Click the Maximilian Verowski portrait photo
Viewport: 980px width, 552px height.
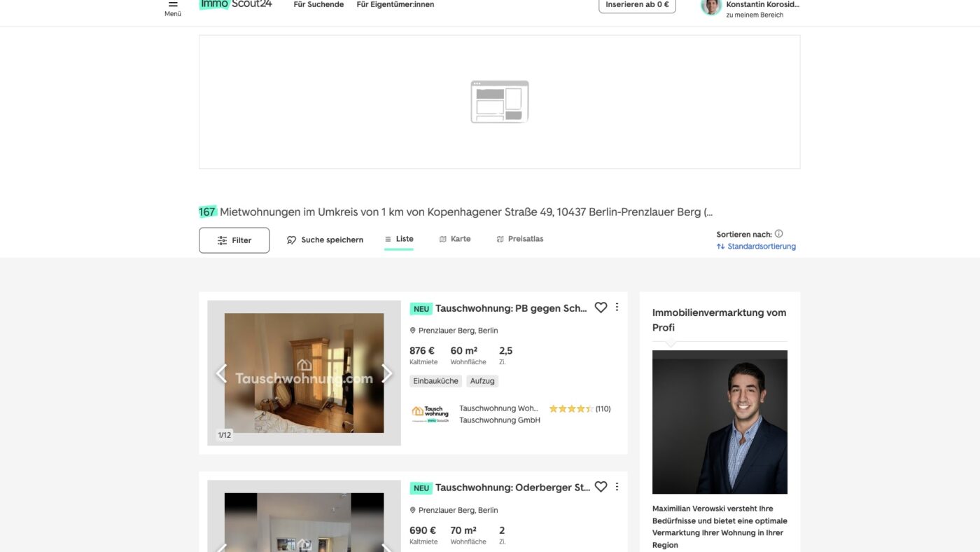pos(720,422)
